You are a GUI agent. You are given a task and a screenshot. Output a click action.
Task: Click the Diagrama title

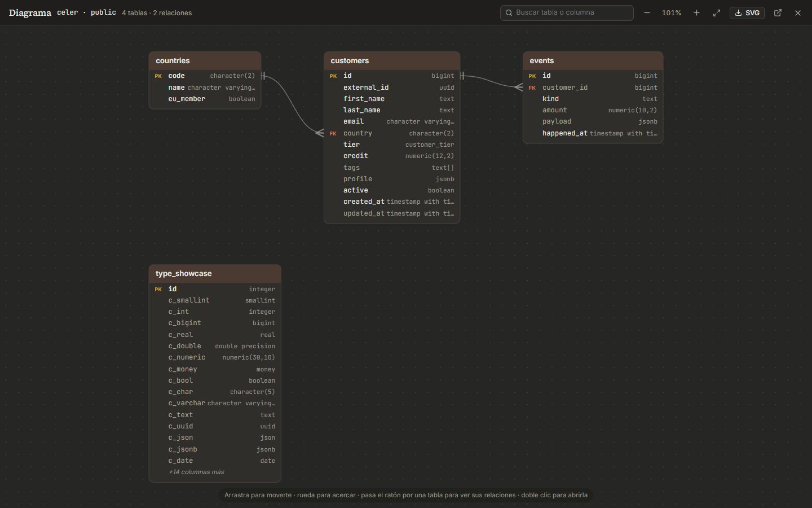30,13
